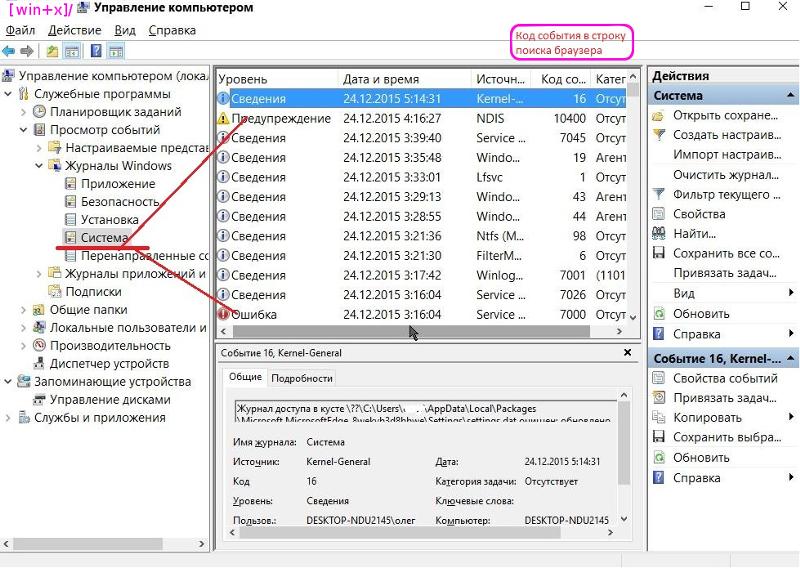
Task: Click the filter funnel icon of Фильтр текущего
Action: tap(659, 194)
